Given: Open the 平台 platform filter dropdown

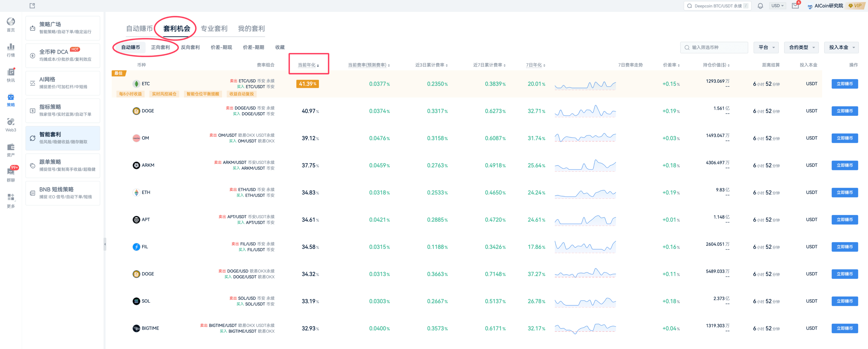Looking at the screenshot, I should click(x=766, y=47).
